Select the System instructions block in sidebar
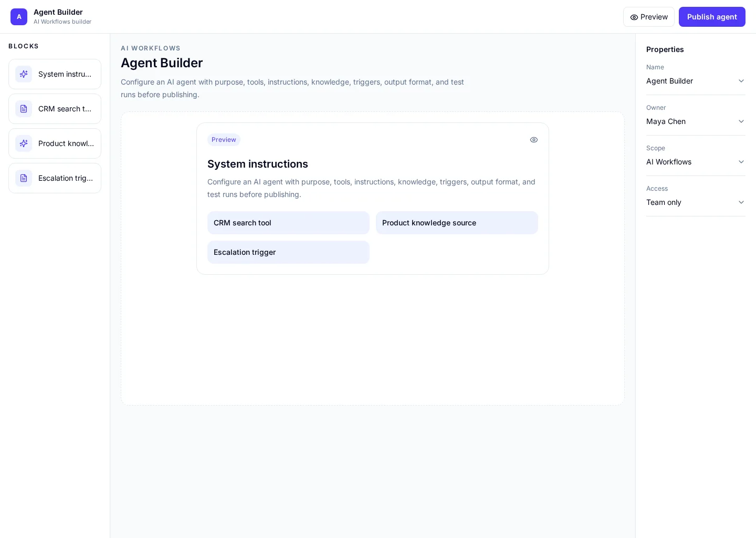The image size is (756, 538). (55, 74)
